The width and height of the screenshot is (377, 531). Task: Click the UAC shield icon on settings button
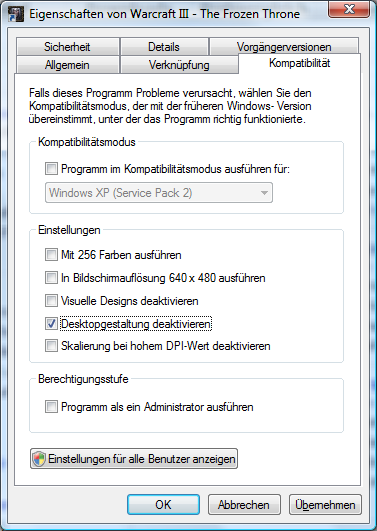(39, 459)
